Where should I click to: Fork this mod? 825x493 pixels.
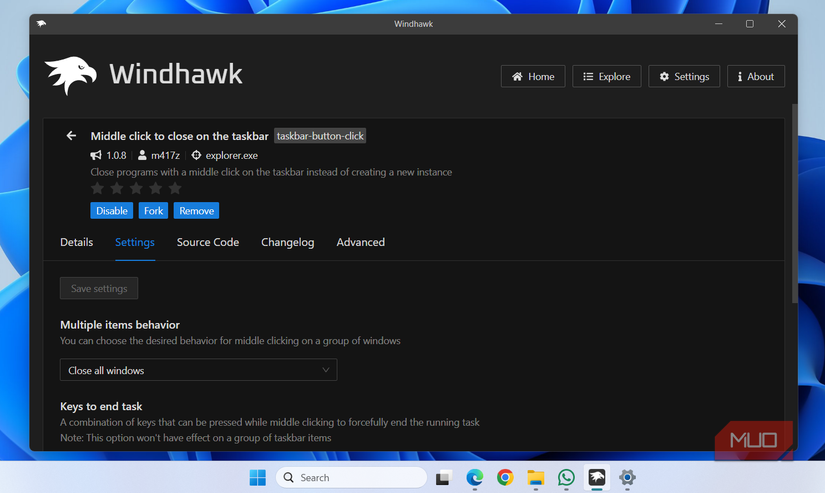click(153, 210)
